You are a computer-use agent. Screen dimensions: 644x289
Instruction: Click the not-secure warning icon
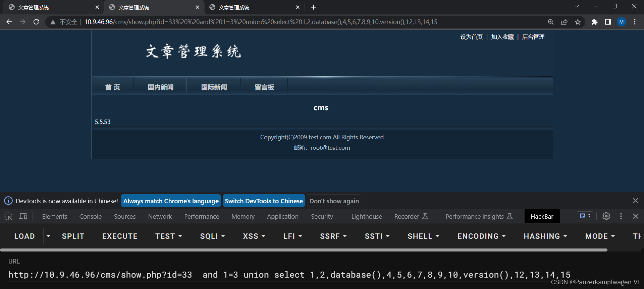[x=53, y=22]
